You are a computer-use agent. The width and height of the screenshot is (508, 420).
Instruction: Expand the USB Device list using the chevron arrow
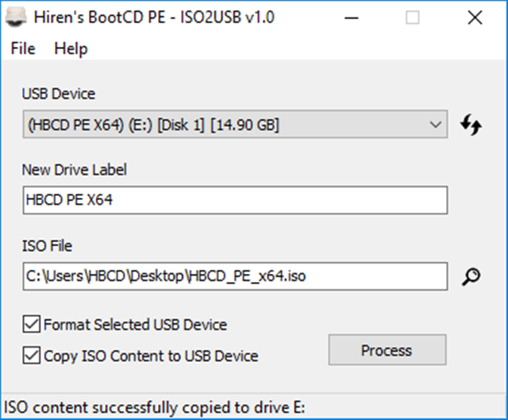pos(436,125)
